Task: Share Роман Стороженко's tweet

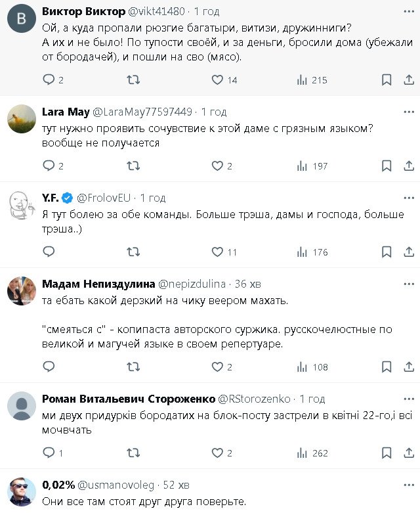Action: (406, 453)
